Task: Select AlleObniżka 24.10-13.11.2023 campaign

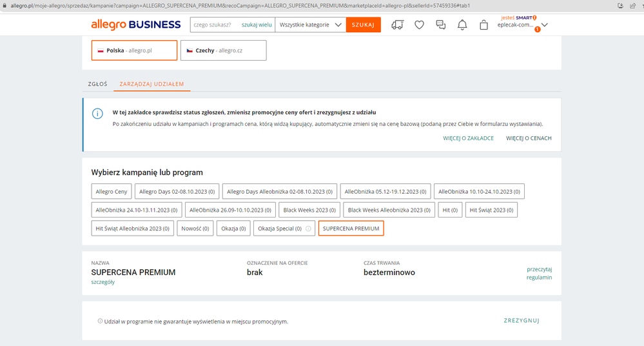Action: coord(137,210)
